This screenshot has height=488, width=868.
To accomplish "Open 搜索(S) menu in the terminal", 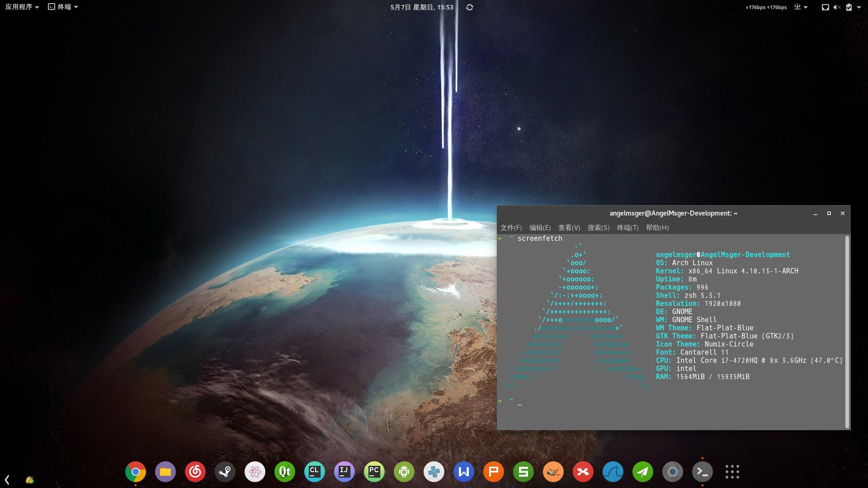I will click(x=598, y=228).
